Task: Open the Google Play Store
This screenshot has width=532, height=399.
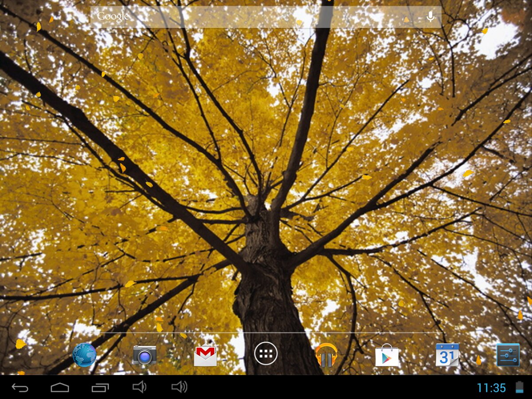Action: [x=387, y=356]
